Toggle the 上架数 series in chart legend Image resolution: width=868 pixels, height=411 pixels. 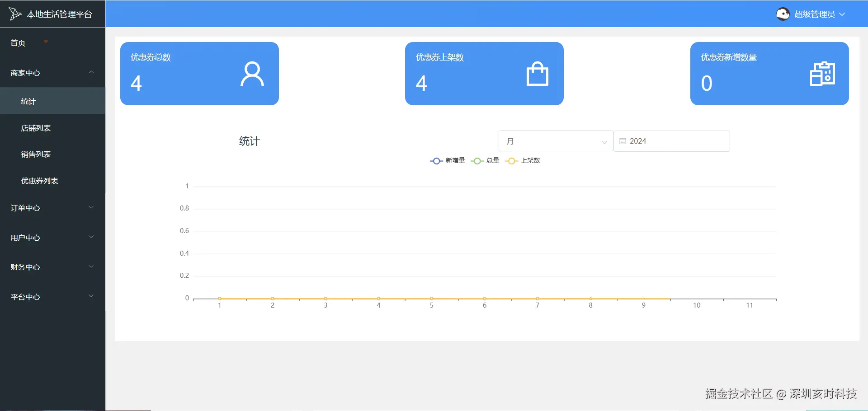(523, 161)
